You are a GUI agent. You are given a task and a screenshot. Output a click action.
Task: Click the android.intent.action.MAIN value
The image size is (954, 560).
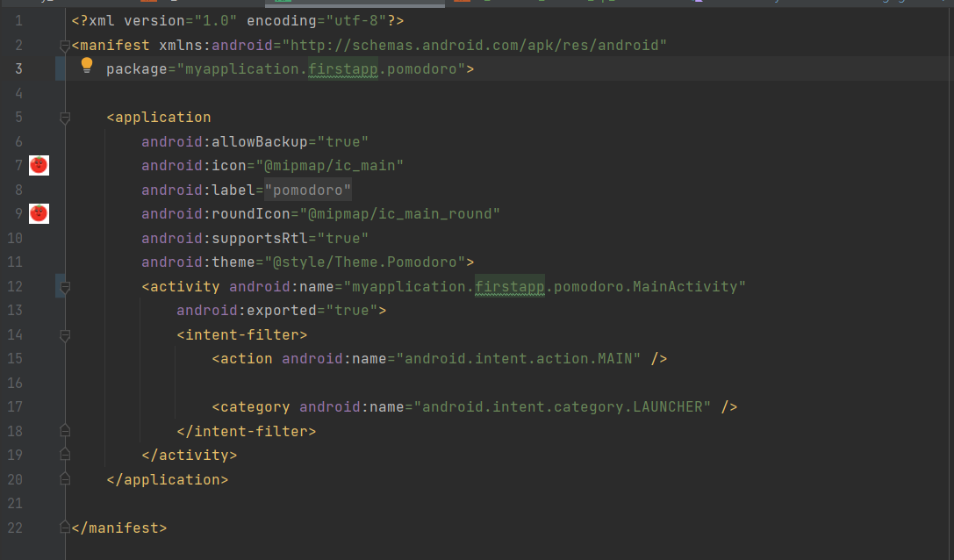[x=519, y=358]
